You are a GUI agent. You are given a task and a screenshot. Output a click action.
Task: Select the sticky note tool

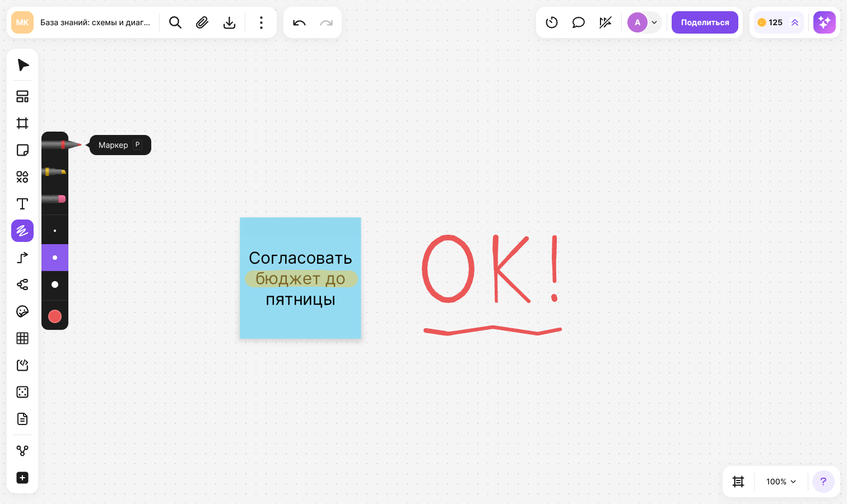coord(22,150)
